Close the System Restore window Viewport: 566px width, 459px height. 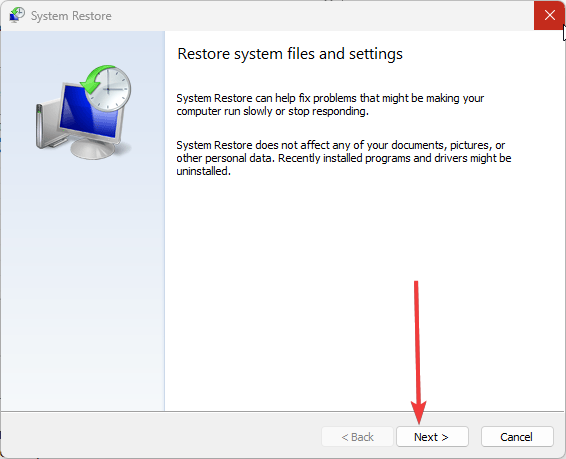point(549,15)
